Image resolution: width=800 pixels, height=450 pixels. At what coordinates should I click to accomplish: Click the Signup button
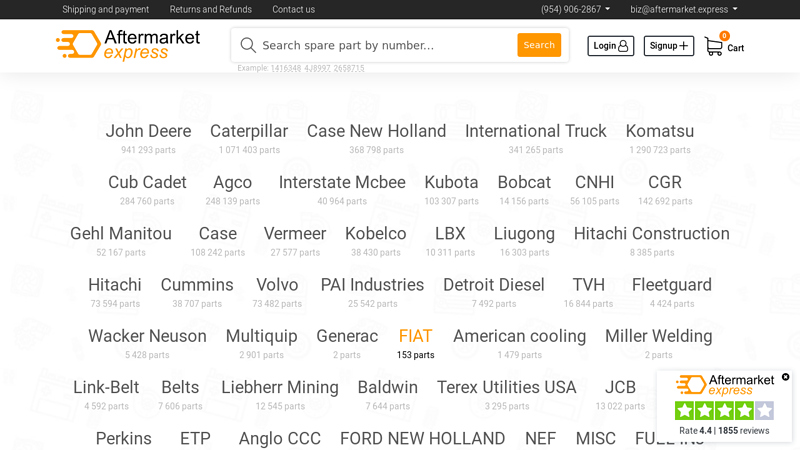click(668, 46)
